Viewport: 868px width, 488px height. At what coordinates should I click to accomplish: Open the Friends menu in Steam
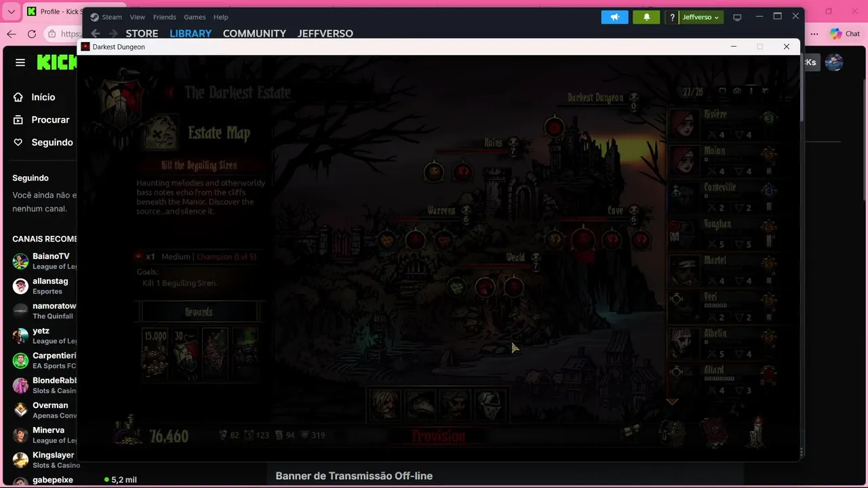pos(165,17)
